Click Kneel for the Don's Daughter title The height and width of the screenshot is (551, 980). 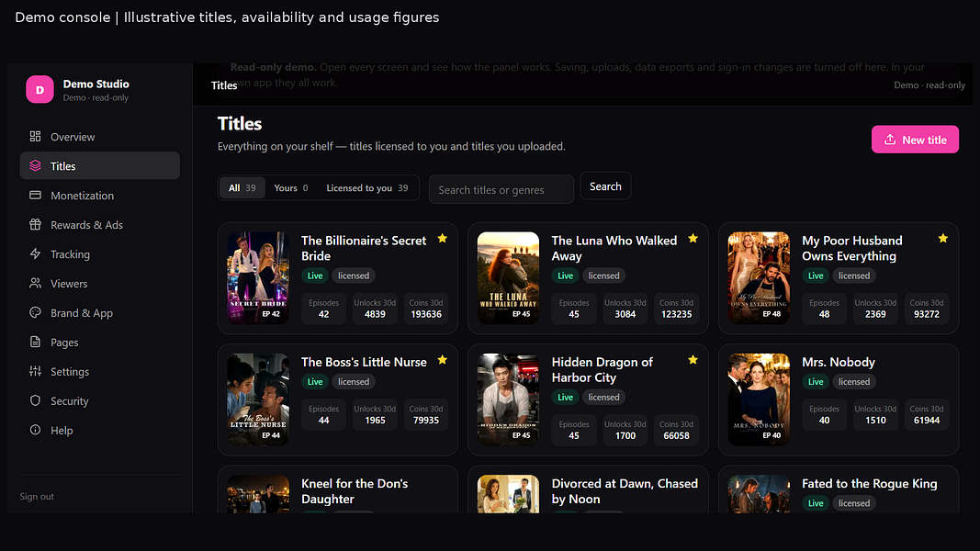coord(355,491)
